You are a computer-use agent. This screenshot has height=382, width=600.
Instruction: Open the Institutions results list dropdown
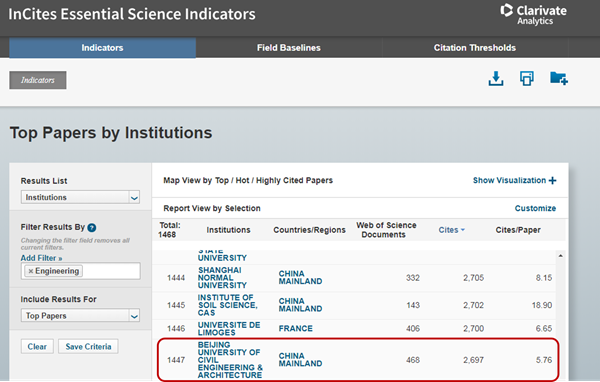[x=80, y=198]
